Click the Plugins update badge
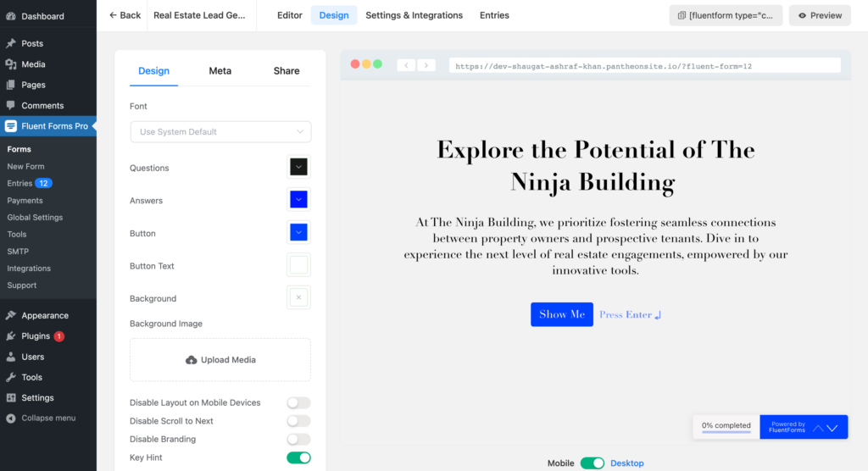868x471 pixels. (59, 336)
